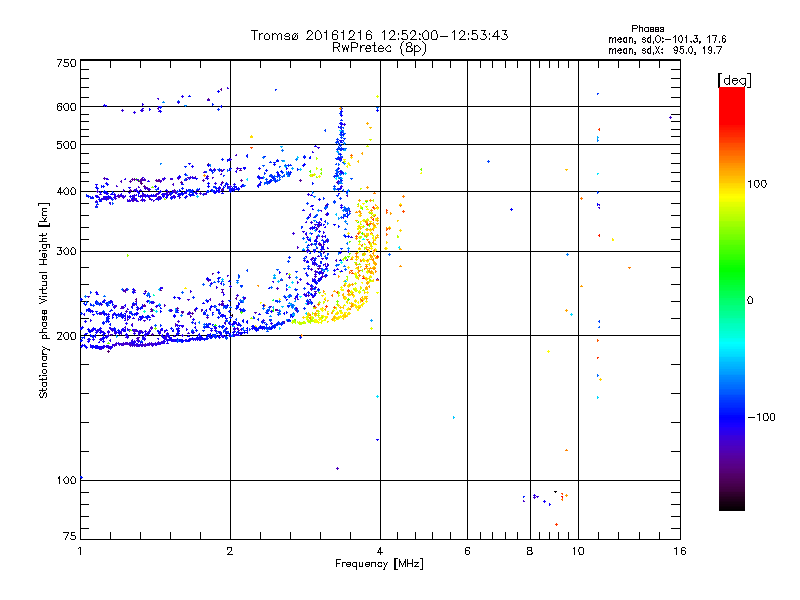Click the x-axis tick label "8"
The width and height of the screenshot is (800, 600).
pyautogui.click(x=530, y=551)
